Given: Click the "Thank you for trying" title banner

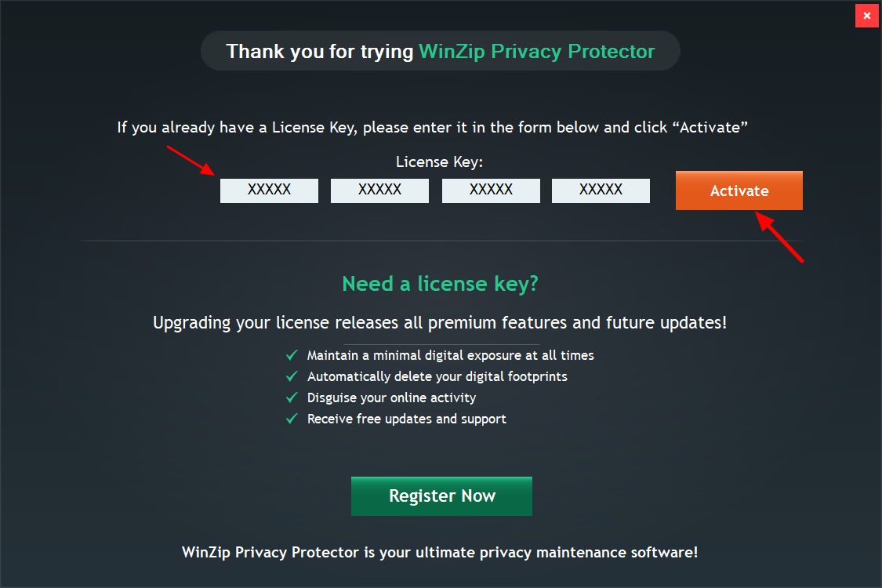Looking at the screenshot, I should [440, 52].
